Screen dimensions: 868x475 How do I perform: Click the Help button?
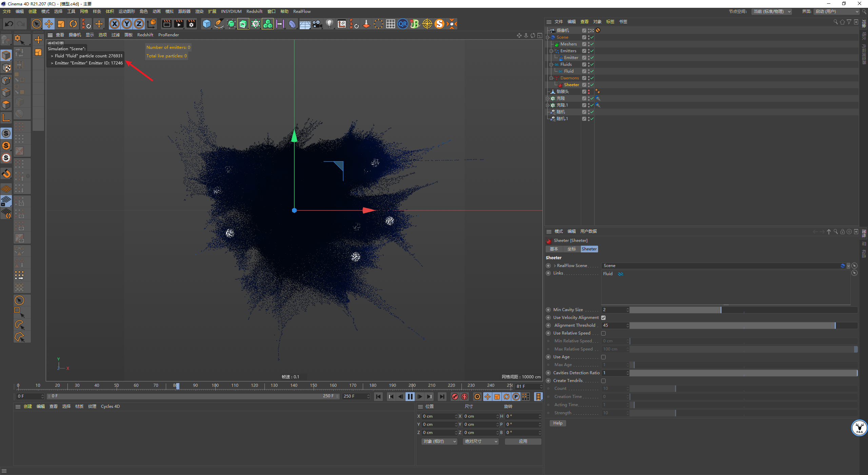[x=558, y=423]
